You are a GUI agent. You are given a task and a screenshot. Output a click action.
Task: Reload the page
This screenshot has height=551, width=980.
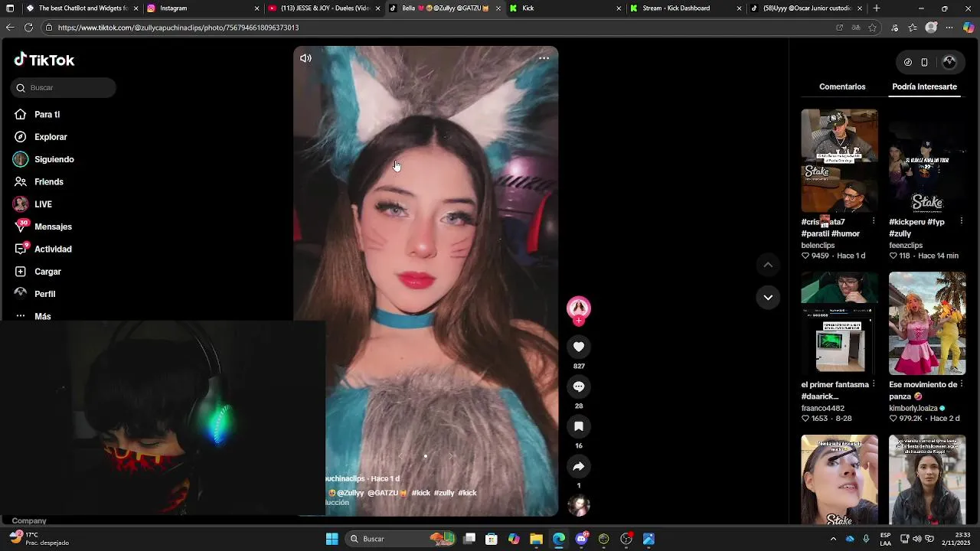[28, 28]
